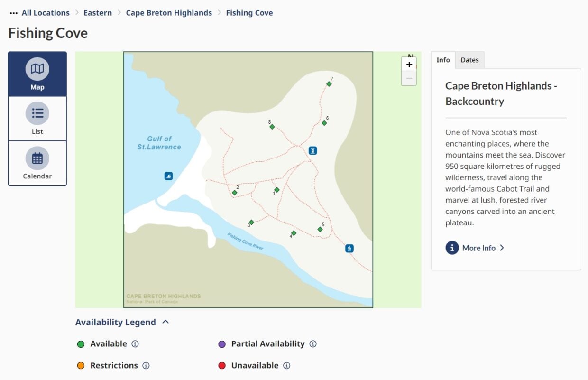Select campsite marker 5 on the map
This screenshot has height=380, width=588.
pyautogui.click(x=320, y=229)
